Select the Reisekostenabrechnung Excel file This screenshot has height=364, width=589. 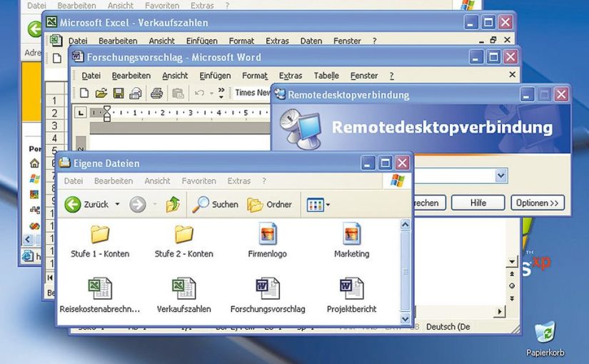click(x=100, y=295)
